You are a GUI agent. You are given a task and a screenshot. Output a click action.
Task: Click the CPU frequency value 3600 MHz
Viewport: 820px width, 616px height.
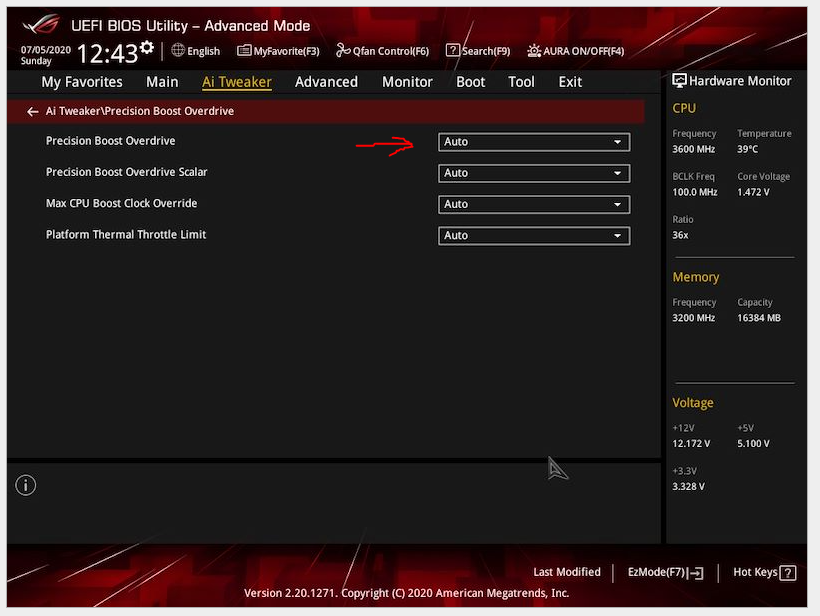tap(693, 149)
